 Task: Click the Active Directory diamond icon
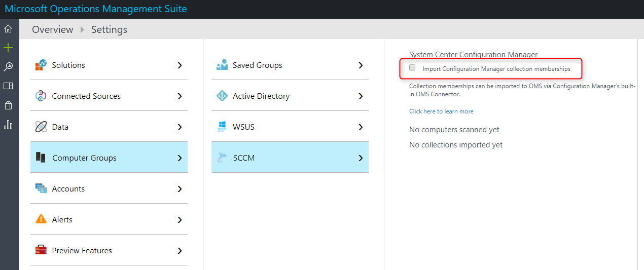click(222, 96)
